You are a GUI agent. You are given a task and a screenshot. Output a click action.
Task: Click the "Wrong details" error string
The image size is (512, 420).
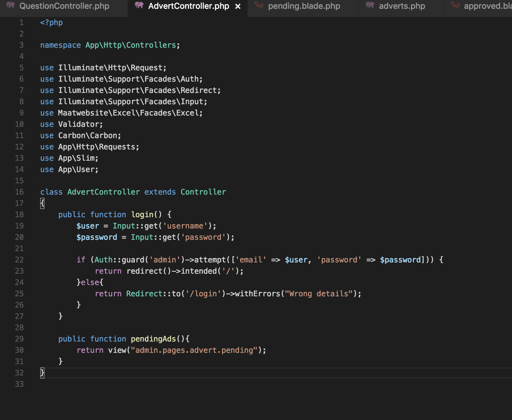pos(319,294)
